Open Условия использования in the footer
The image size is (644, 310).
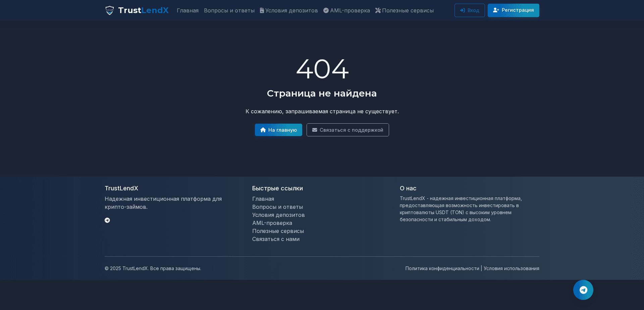511,268
